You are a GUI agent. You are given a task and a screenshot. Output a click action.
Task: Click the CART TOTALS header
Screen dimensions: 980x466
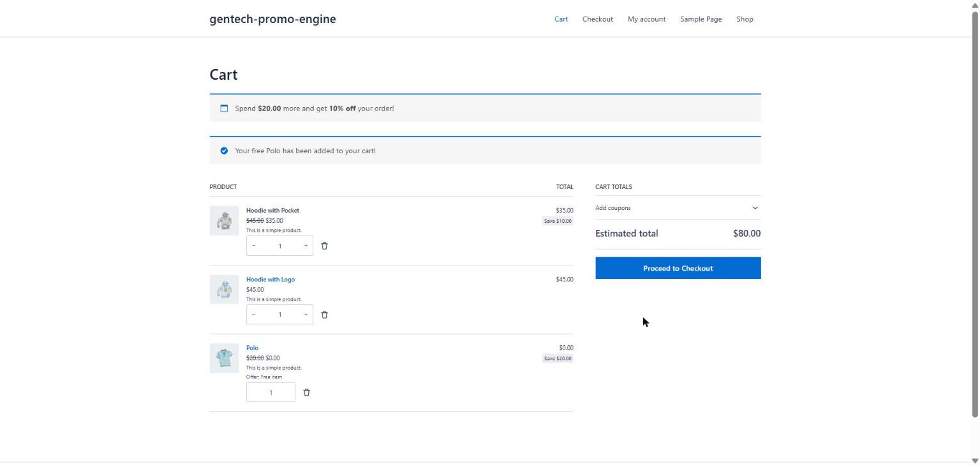click(x=614, y=187)
